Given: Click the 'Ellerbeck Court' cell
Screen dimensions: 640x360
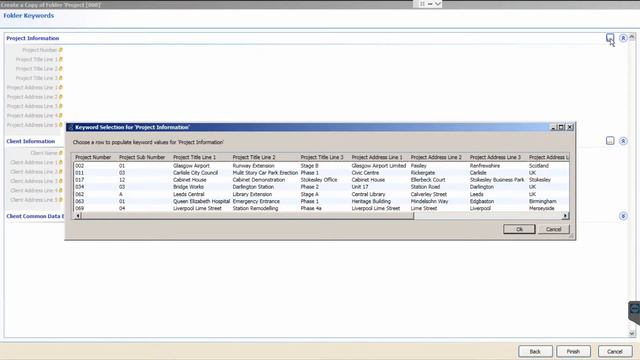Looking at the screenshot, I should click(428, 180).
